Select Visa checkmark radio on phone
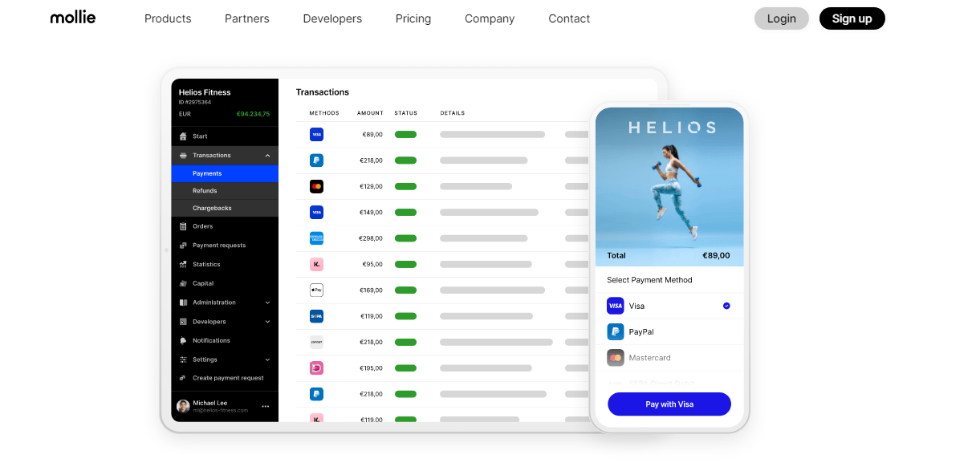 point(726,306)
